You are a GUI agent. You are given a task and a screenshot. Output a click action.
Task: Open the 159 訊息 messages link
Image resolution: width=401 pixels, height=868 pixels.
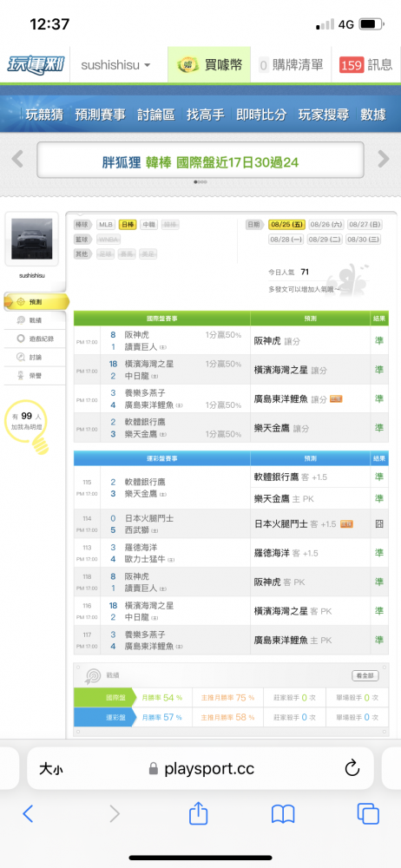[x=365, y=65]
